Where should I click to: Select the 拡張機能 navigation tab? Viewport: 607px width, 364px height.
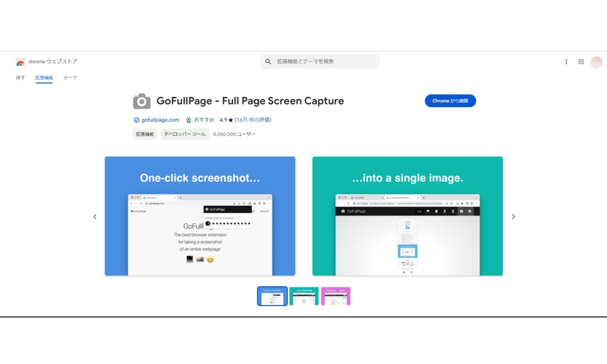tap(44, 78)
